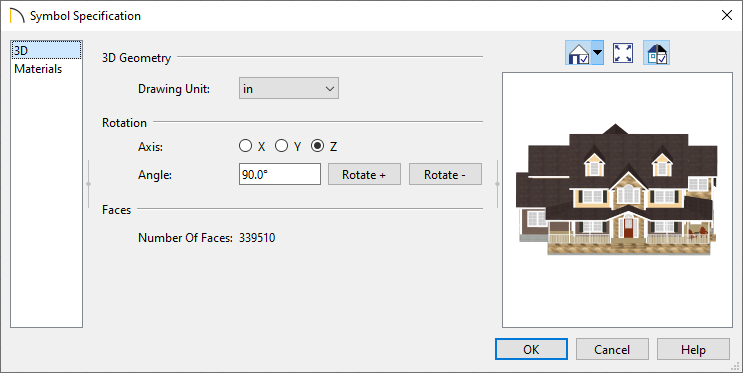Click the Rotate + button
The width and height of the screenshot is (743, 373).
tap(364, 174)
